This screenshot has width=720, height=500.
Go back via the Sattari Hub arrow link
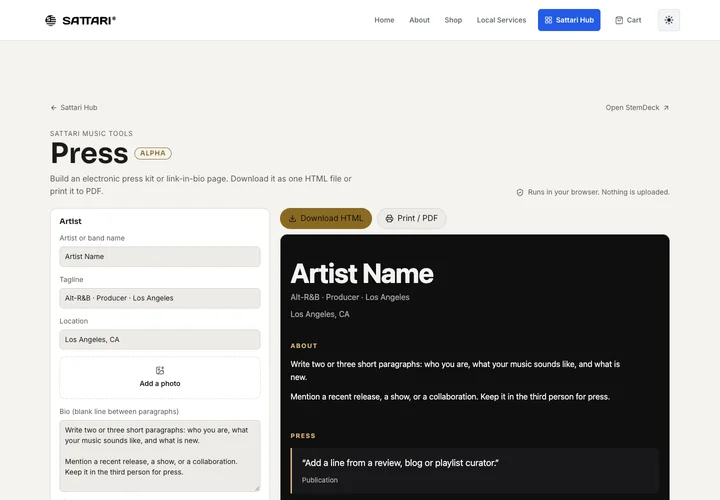pos(74,107)
